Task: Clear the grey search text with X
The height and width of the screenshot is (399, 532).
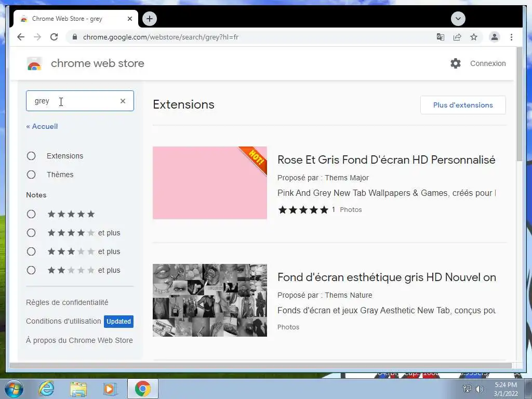Action: 123,101
